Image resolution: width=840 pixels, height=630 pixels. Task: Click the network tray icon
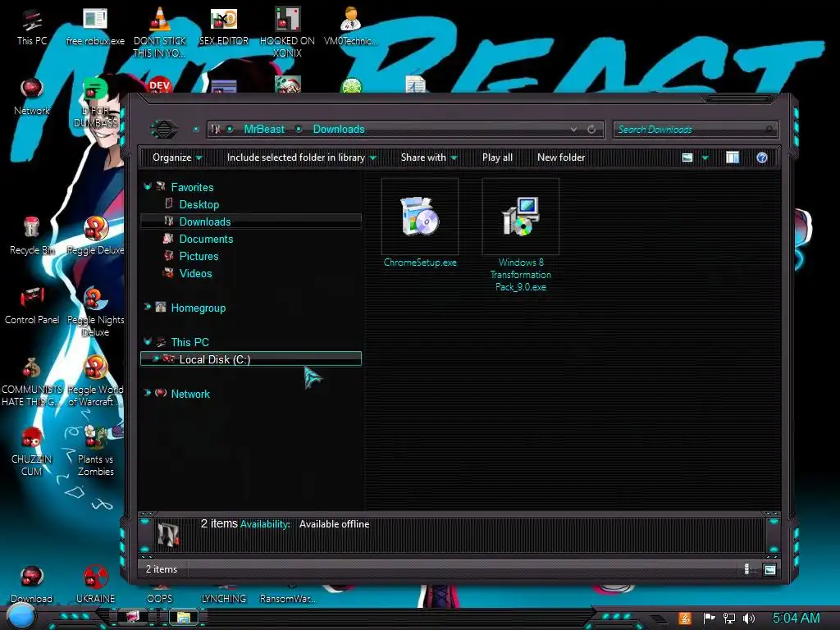[728, 619]
